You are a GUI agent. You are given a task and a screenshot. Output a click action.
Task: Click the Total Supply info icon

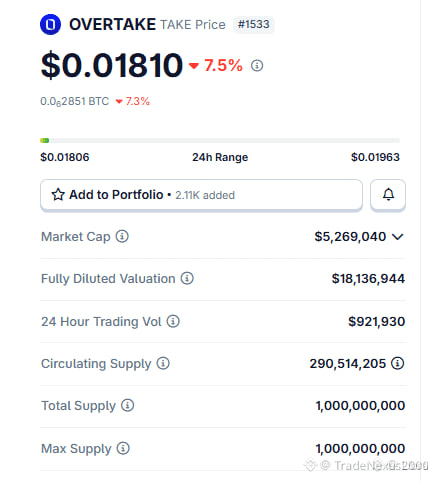[x=127, y=405]
